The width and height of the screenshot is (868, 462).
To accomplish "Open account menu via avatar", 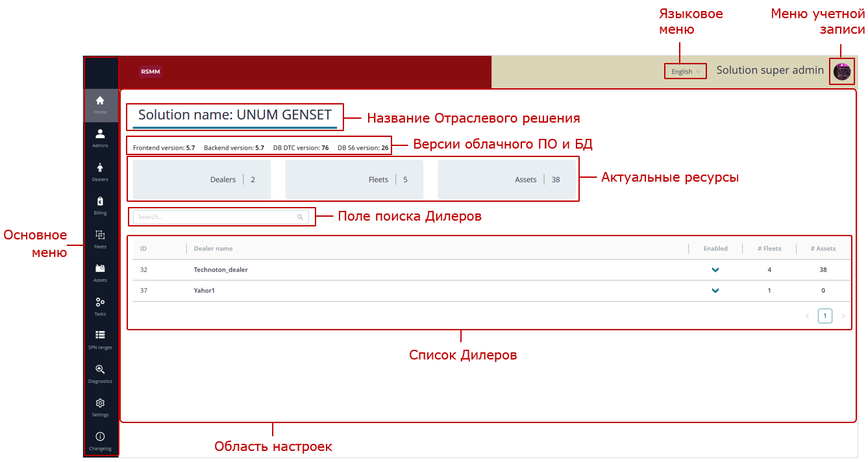I will click(842, 71).
